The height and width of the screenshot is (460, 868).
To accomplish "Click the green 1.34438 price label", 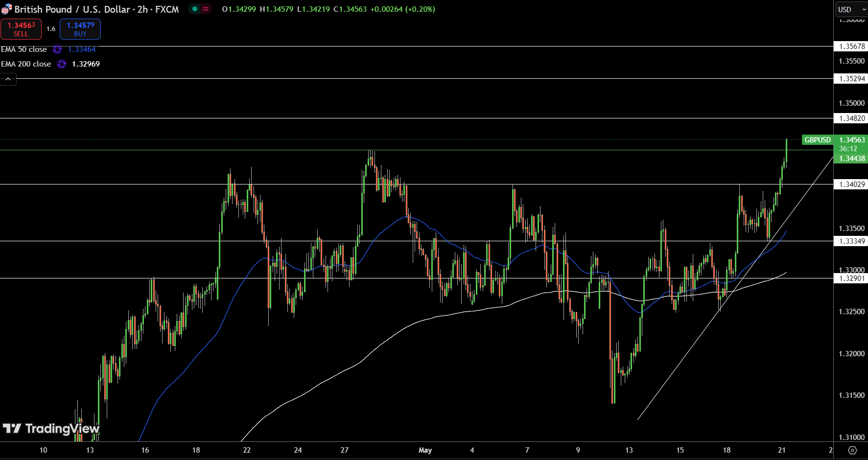I will [852, 159].
